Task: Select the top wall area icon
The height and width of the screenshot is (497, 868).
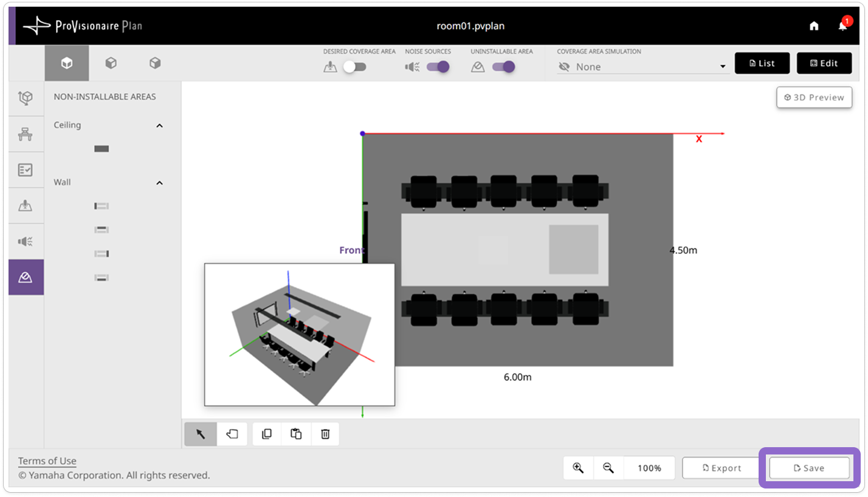Action: pos(102,230)
